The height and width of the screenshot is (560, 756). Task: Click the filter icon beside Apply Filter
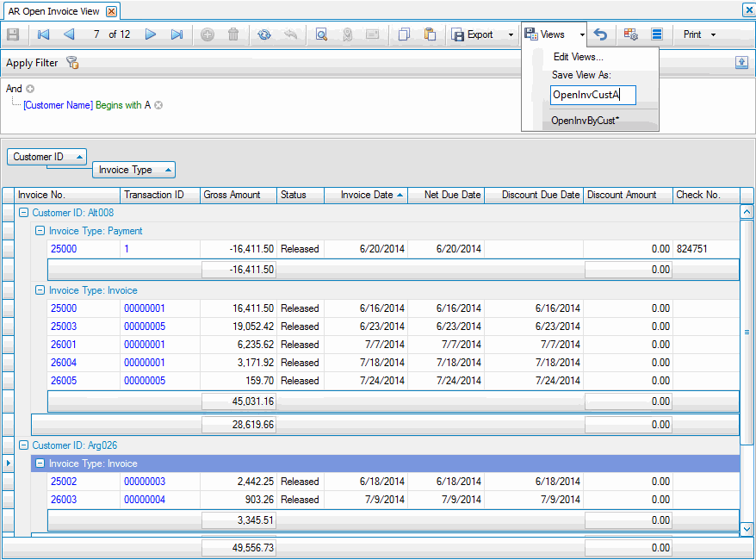(72, 63)
